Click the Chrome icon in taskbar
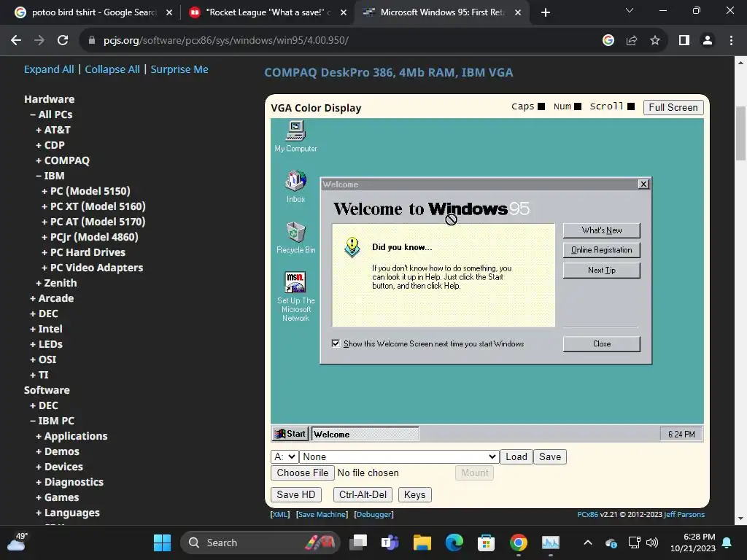747x560 pixels. (519, 542)
